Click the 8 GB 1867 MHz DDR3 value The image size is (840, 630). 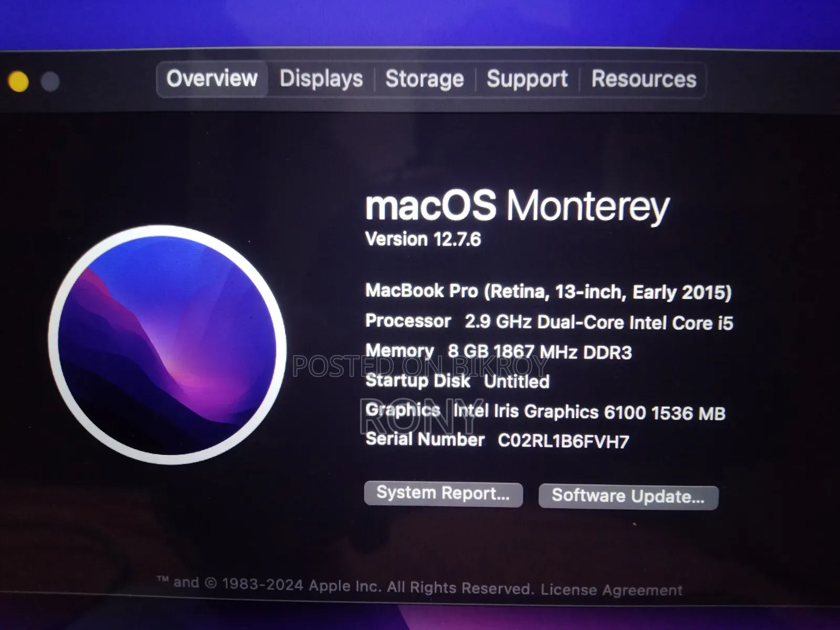(540, 352)
